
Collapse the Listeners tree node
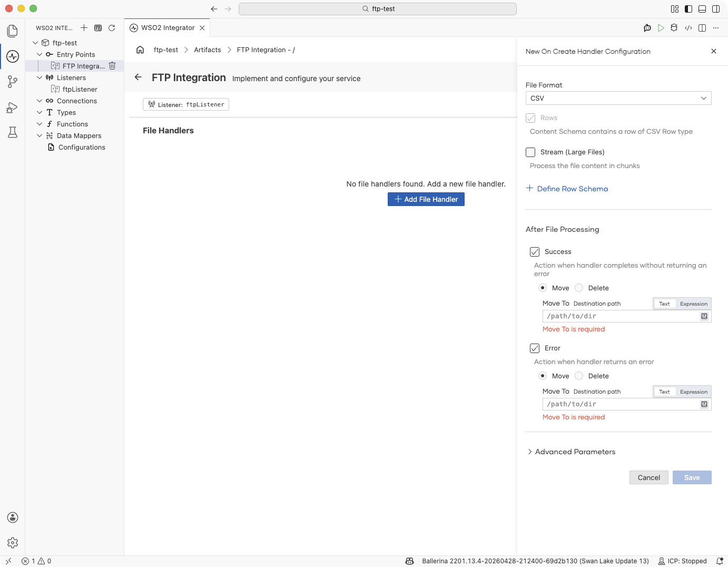tap(40, 77)
